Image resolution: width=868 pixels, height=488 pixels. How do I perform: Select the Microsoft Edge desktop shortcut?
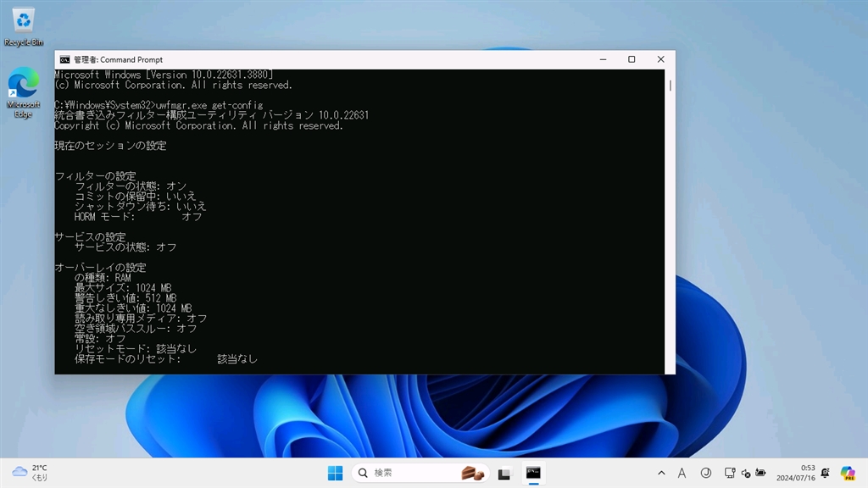click(23, 91)
